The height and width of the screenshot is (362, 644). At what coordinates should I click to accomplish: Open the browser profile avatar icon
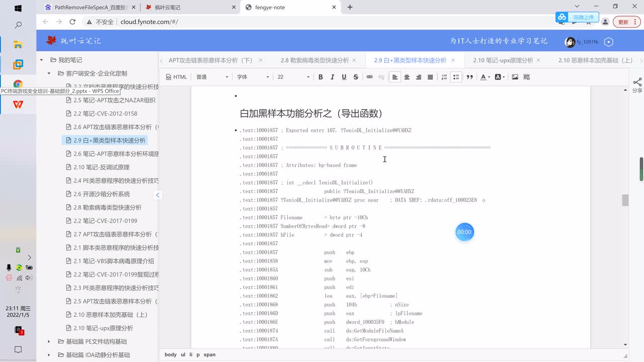[x=605, y=22]
